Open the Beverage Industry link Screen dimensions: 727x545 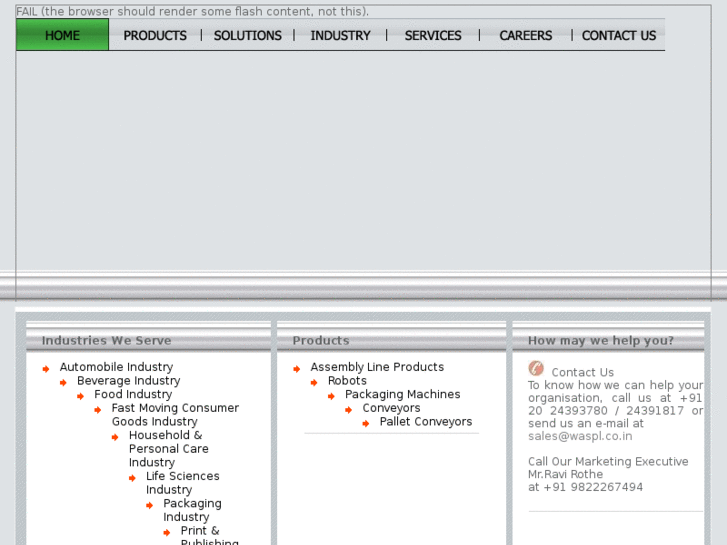point(128,381)
